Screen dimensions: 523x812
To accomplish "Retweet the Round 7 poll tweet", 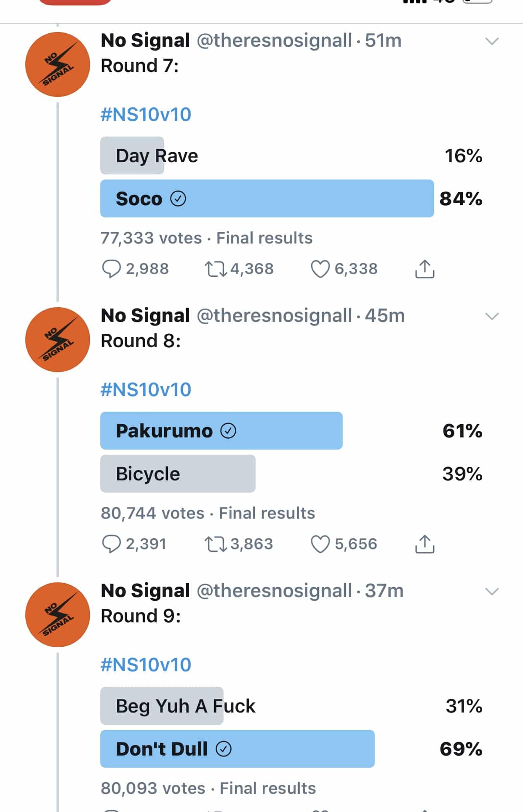I will pyautogui.click(x=216, y=269).
